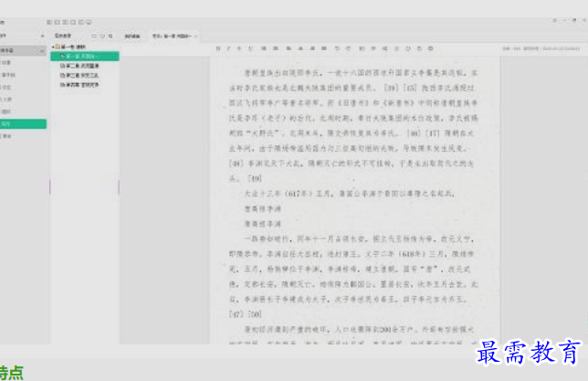Click the search icon above chapter tree
588x381 pixels.
click(110, 36)
